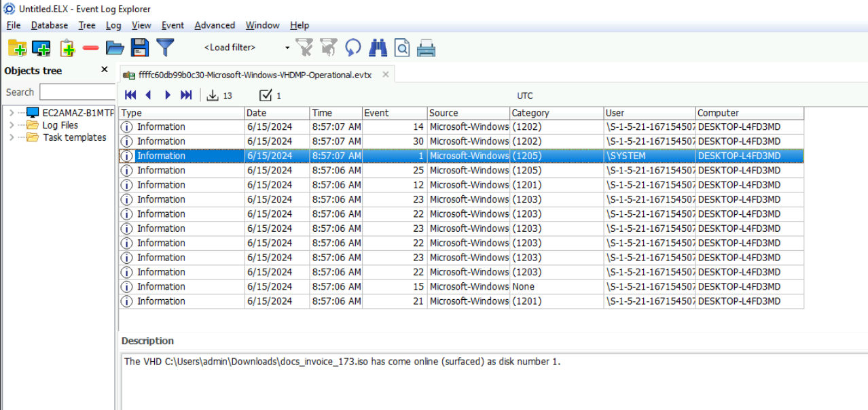
Task: Toggle the checked events counter checkbox
Action: 266,95
